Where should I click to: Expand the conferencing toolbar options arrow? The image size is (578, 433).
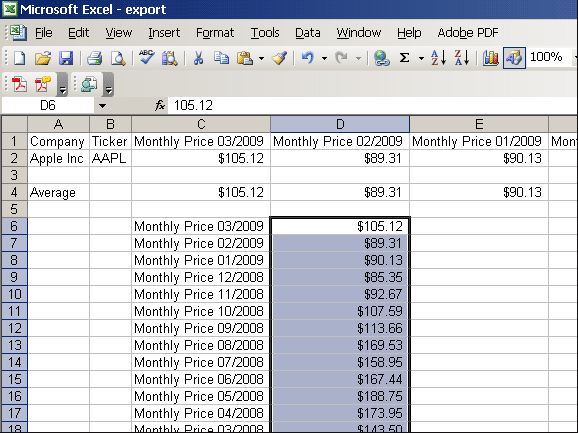coord(108,85)
